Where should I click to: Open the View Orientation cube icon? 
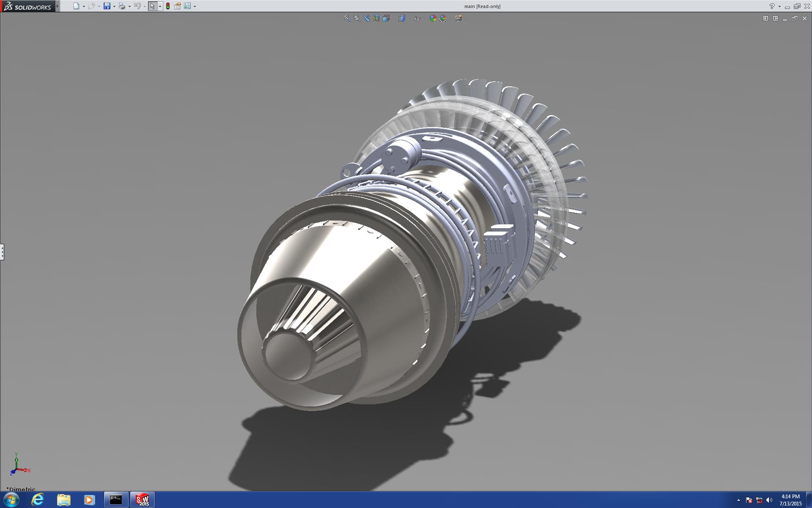(386, 18)
